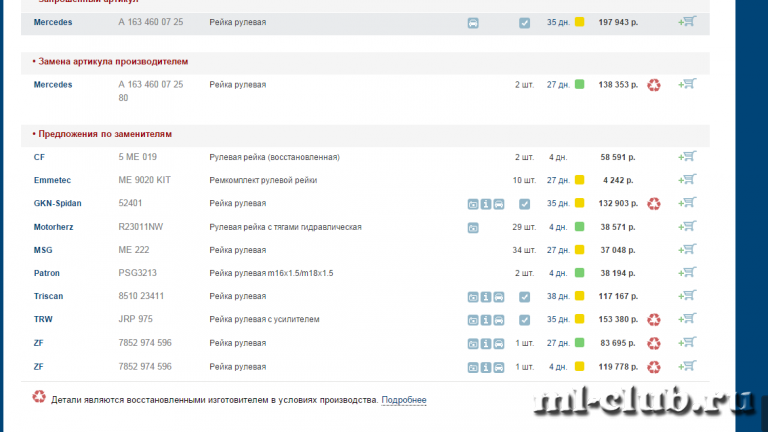Open car applicability icon for Triscan row
Screen dimensions: 768x432
pyautogui.click(x=499, y=297)
